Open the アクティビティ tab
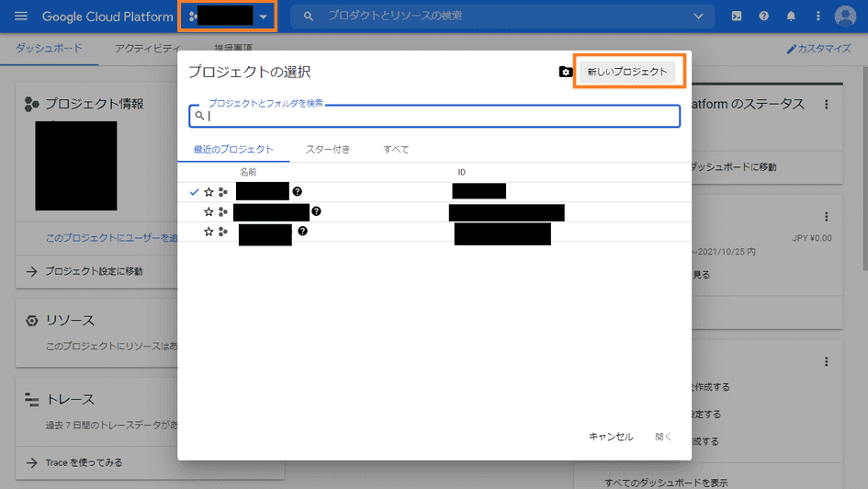The height and width of the screenshot is (489, 868). point(147,49)
